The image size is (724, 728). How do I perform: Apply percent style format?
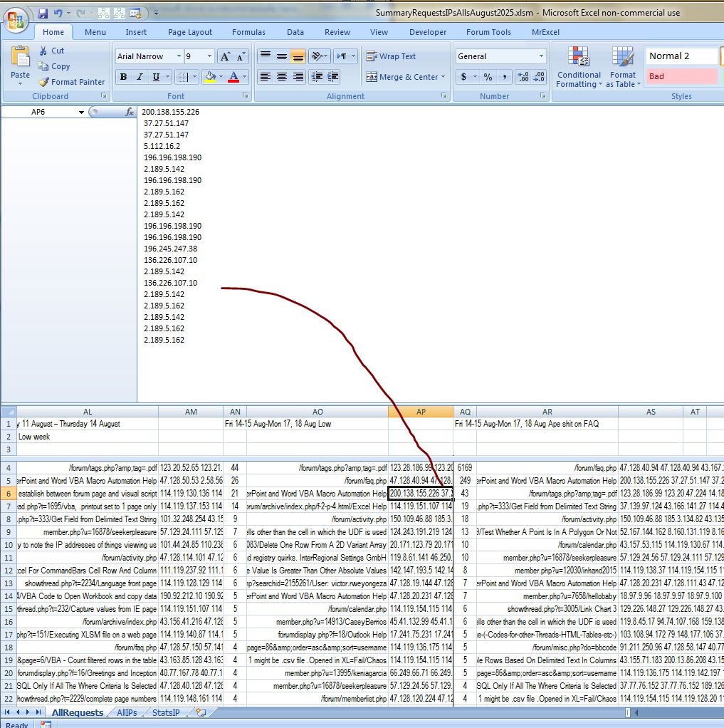pyautogui.click(x=488, y=77)
